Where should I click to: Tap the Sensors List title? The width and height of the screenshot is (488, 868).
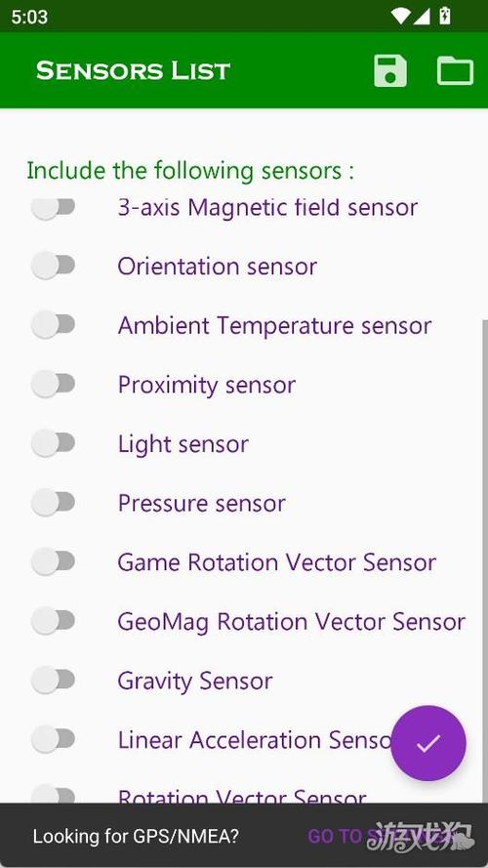coord(133,71)
